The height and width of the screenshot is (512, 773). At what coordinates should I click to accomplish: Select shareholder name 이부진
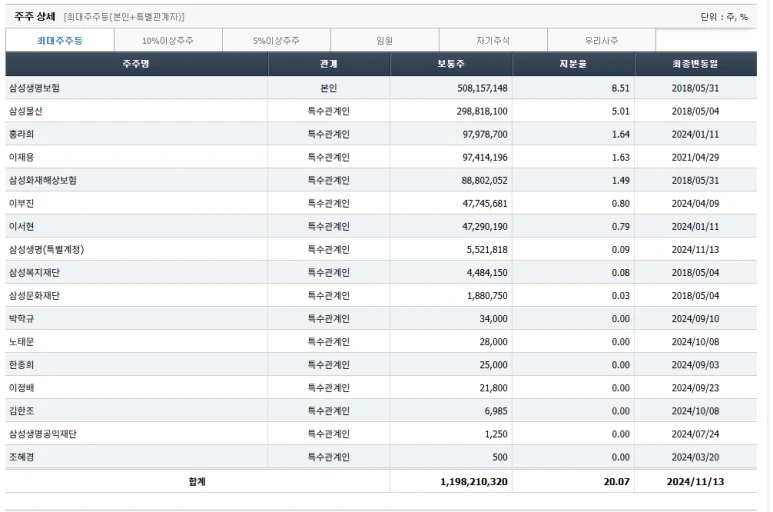point(21,204)
